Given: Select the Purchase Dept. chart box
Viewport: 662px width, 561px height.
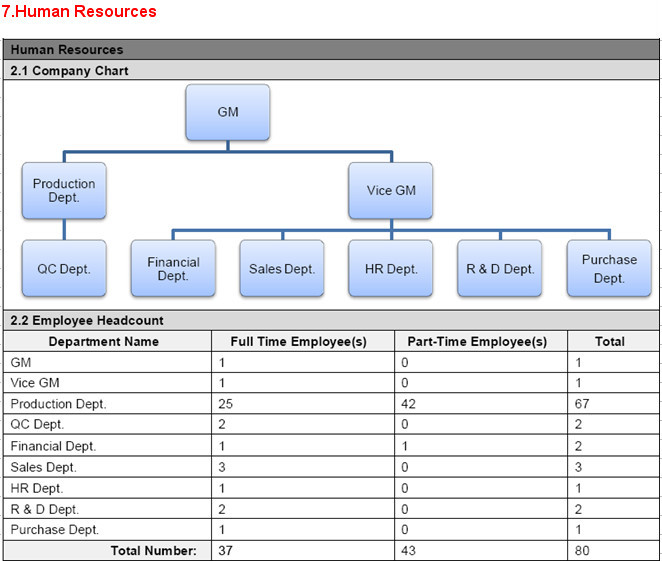Looking at the screenshot, I should coord(609,268).
